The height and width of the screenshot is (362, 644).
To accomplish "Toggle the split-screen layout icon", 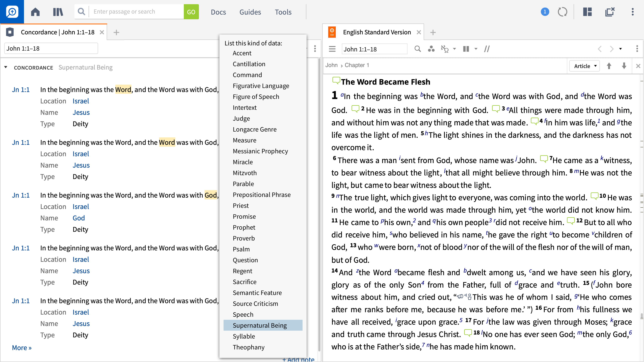I will pyautogui.click(x=587, y=12).
